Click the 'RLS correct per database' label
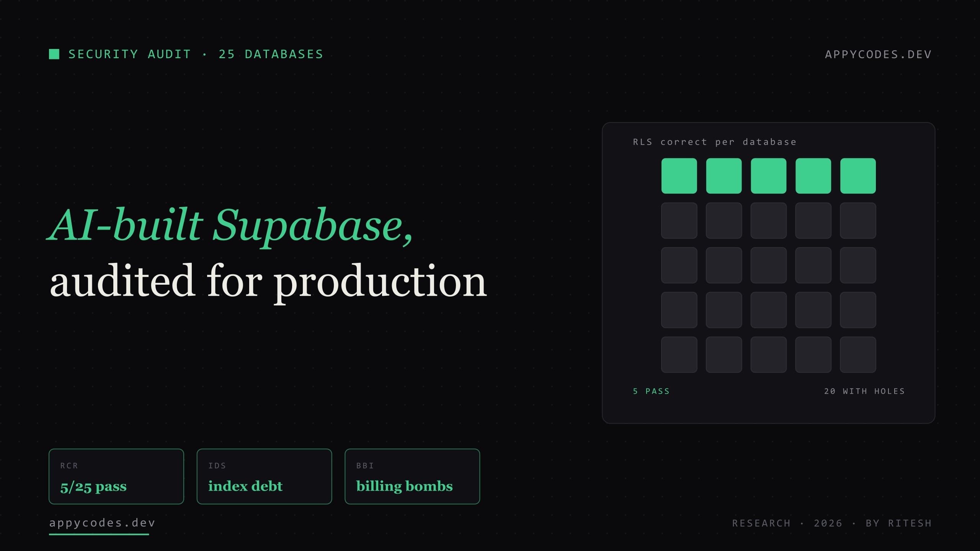Image resolution: width=980 pixels, height=551 pixels. 715,142
